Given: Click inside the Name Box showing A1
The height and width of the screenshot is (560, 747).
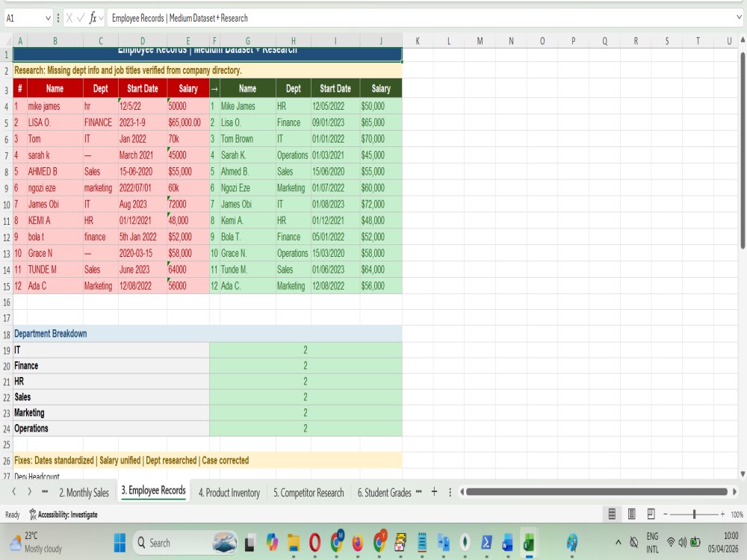Looking at the screenshot, I should pos(24,18).
